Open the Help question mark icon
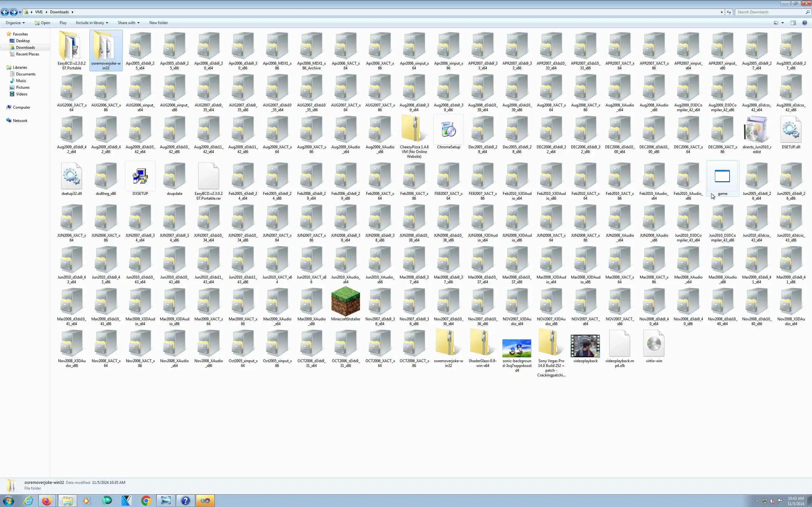Screen dimensions: 812x507 coord(805,23)
